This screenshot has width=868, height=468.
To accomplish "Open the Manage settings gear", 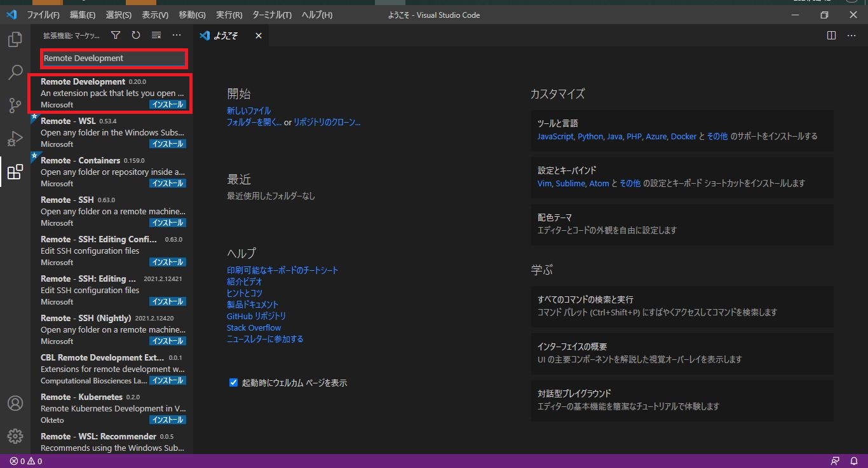I will click(x=15, y=436).
